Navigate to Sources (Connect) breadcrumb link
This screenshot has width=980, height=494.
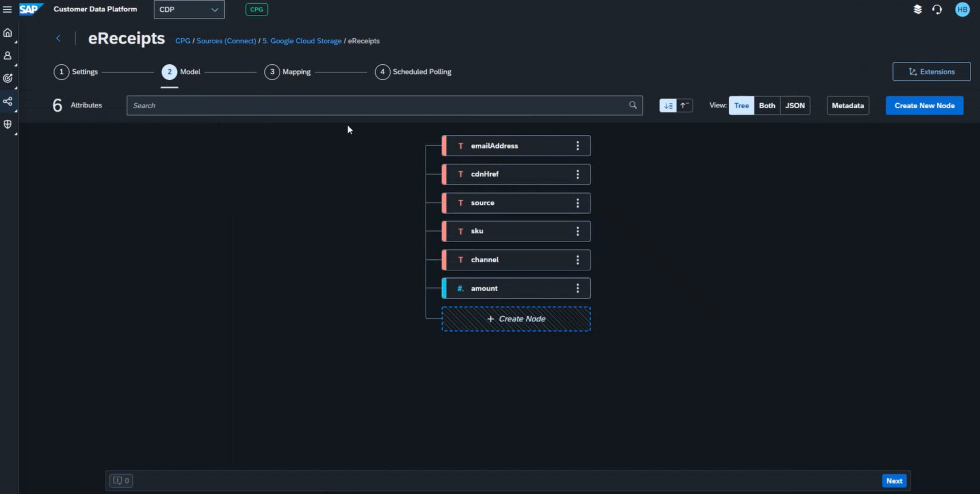click(226, 41)
